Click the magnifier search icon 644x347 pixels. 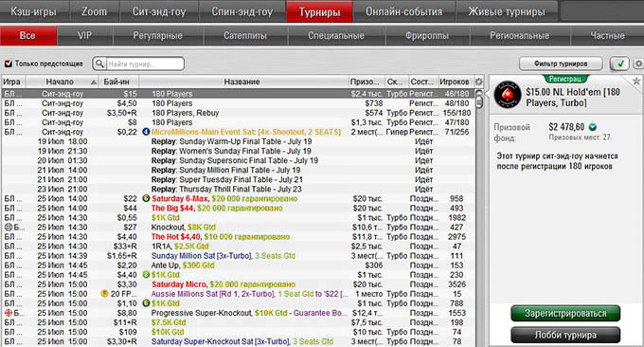pyautogui.click(x=99, y=64)
